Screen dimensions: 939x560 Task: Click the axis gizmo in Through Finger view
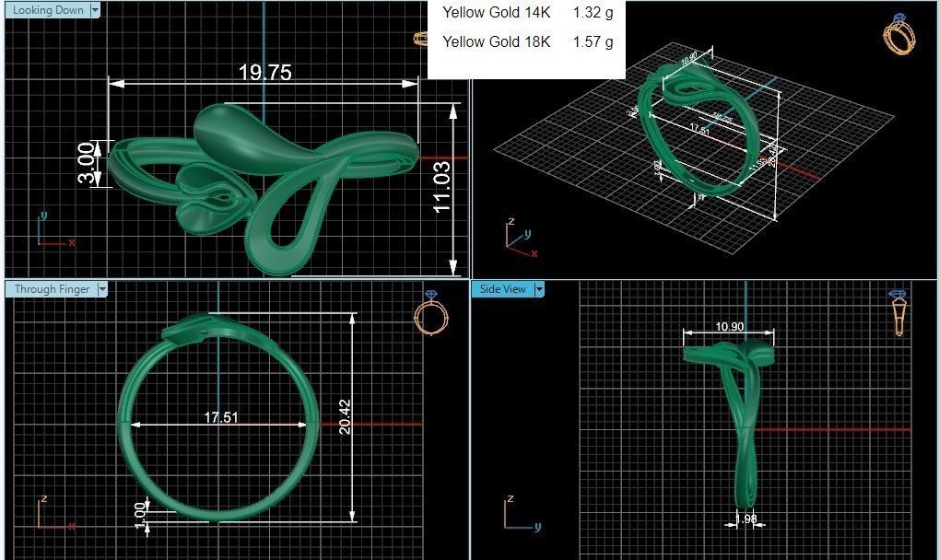(x=56, y=513)
